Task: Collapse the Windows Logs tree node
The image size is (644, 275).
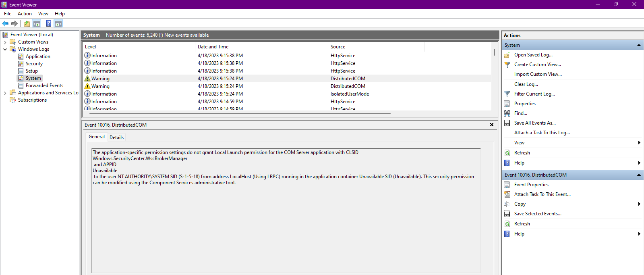Action: pos(5,49)
